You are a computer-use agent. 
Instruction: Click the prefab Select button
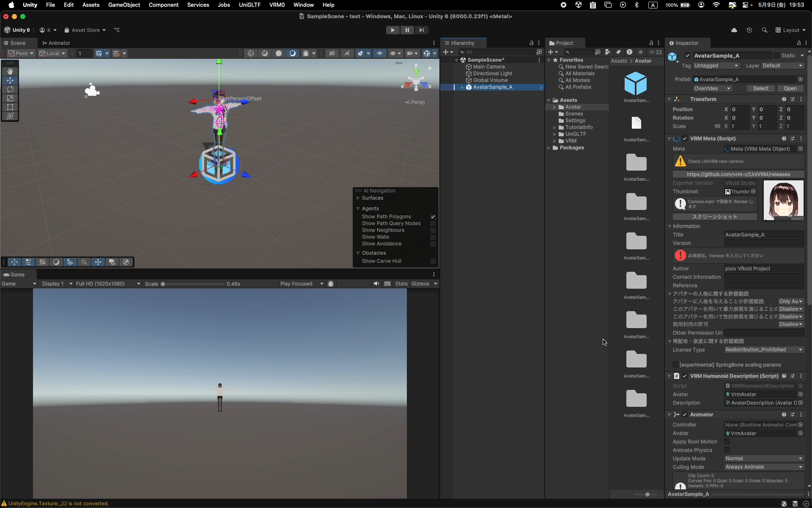pyautogui.click(x=760, y=88)
